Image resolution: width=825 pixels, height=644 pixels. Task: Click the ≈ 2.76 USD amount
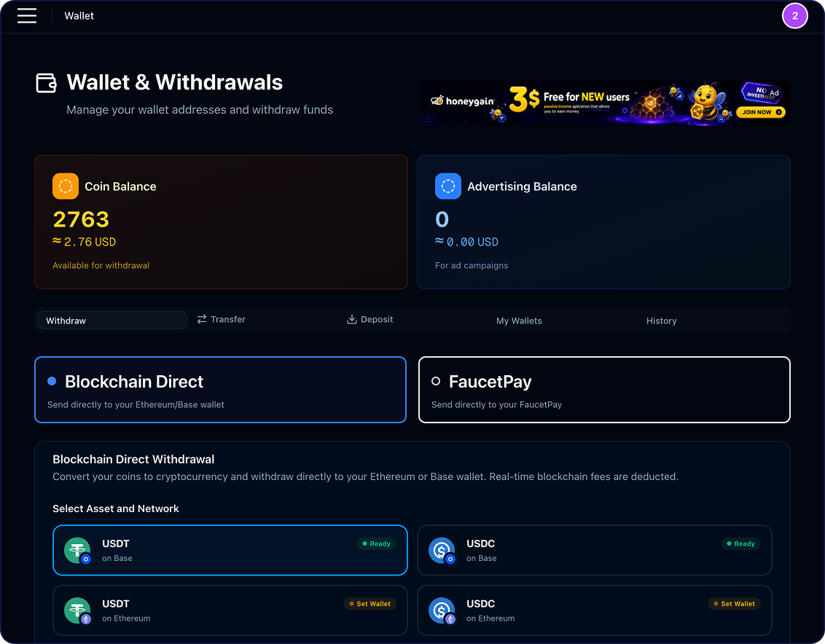click(85, 242)
